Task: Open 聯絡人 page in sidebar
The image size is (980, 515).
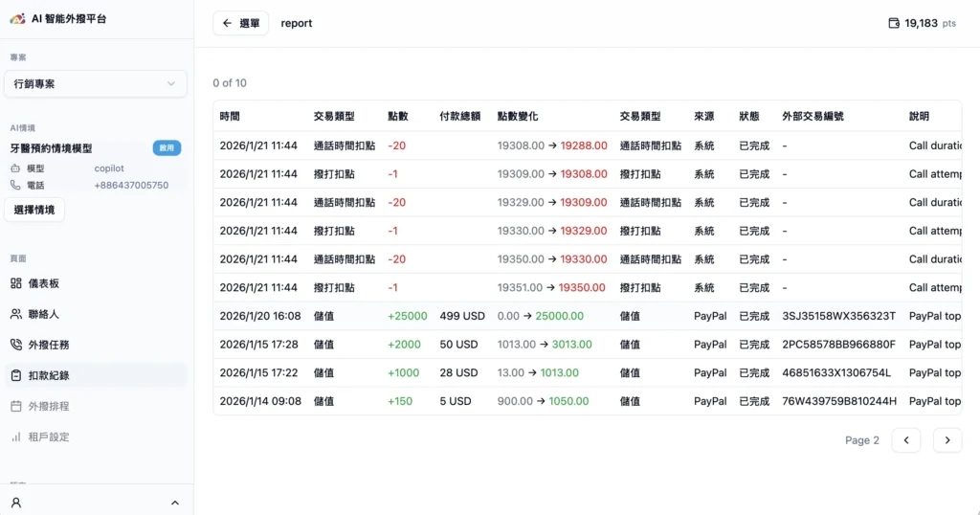Action: (96, 314)
